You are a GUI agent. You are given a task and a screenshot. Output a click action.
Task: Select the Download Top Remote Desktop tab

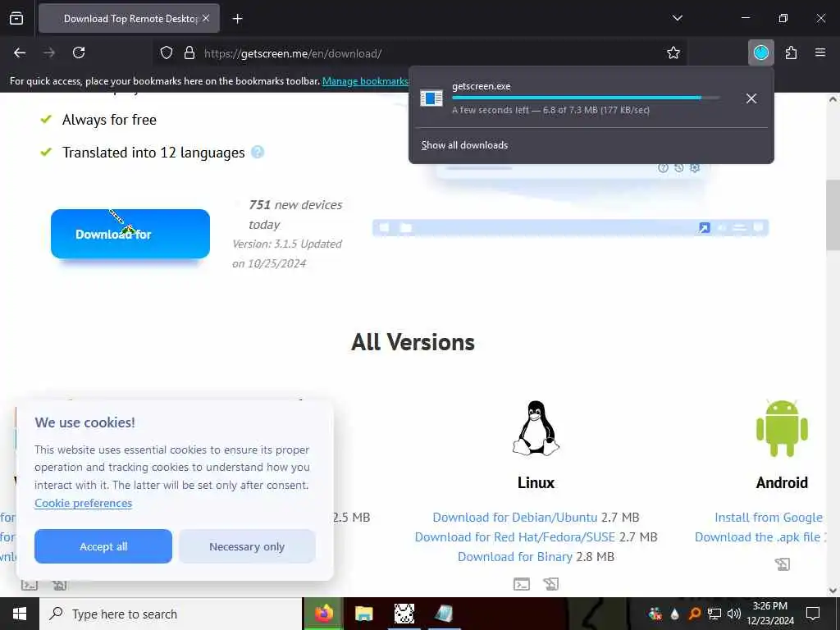click(129, 19)
